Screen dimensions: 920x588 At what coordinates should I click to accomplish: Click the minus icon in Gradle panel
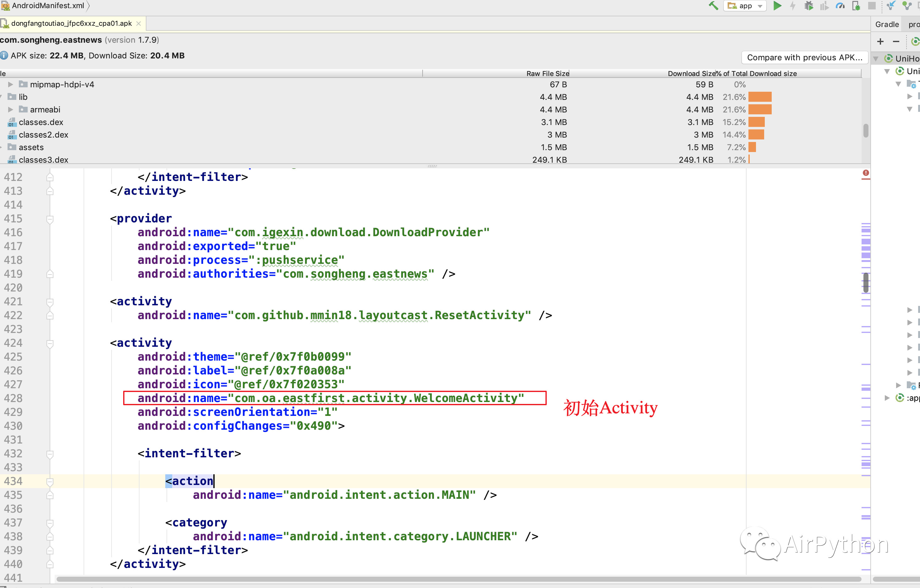pos(896,41)
